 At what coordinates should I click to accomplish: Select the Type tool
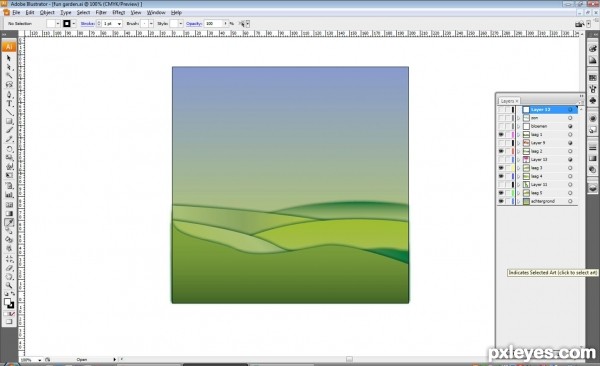click(9, 103)
